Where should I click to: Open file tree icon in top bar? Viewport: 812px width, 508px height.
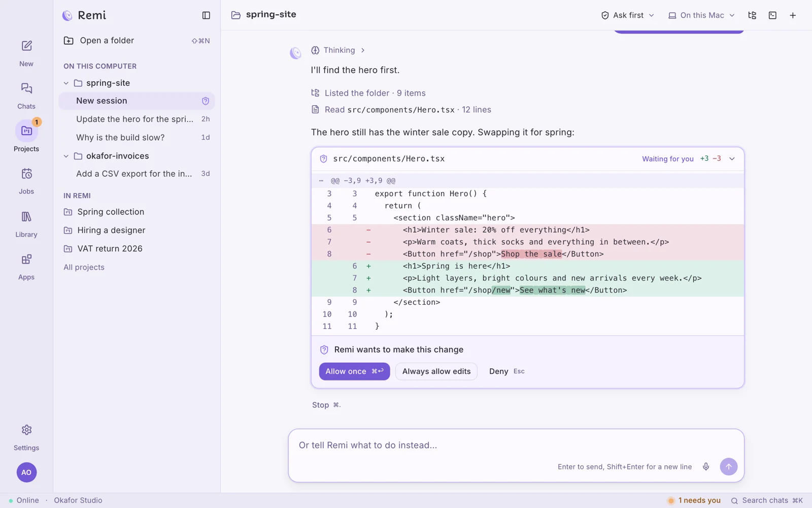click(x=752, y=15)
